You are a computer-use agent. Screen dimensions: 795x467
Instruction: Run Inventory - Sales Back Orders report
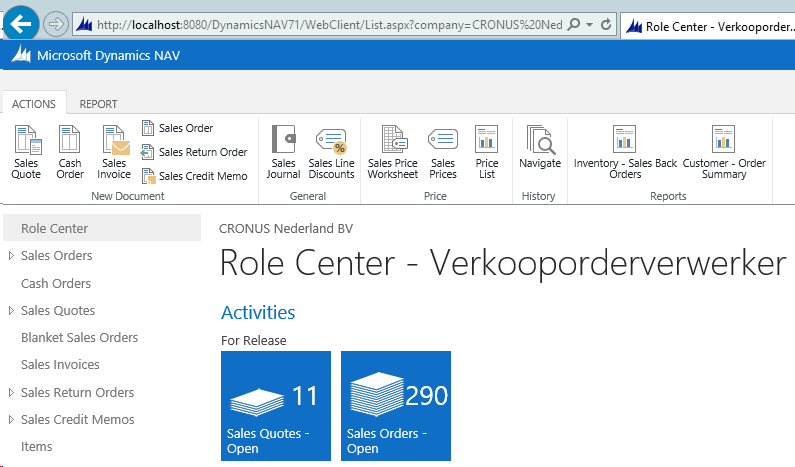(625, 152)
